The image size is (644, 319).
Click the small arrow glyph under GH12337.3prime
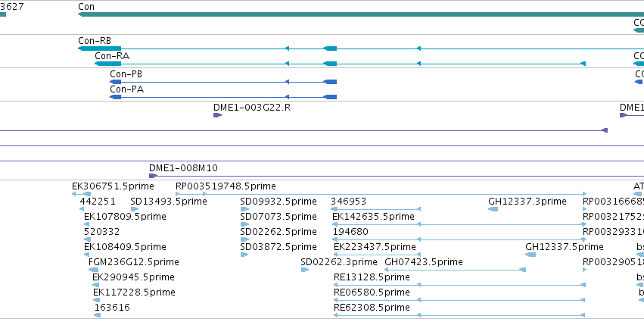click(x=493, y=209)
